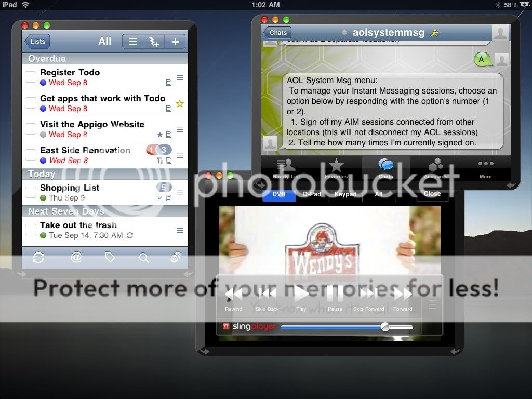Viewport: 532px width, 399px height.
Task: Open the project subtasks icon on East Side Renovation
Action: point(160,161)
